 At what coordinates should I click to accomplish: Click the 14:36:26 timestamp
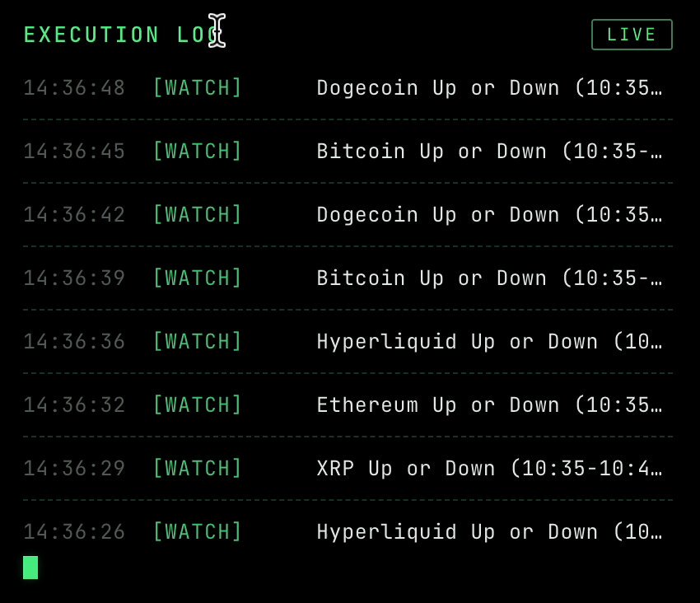point(74,532)
